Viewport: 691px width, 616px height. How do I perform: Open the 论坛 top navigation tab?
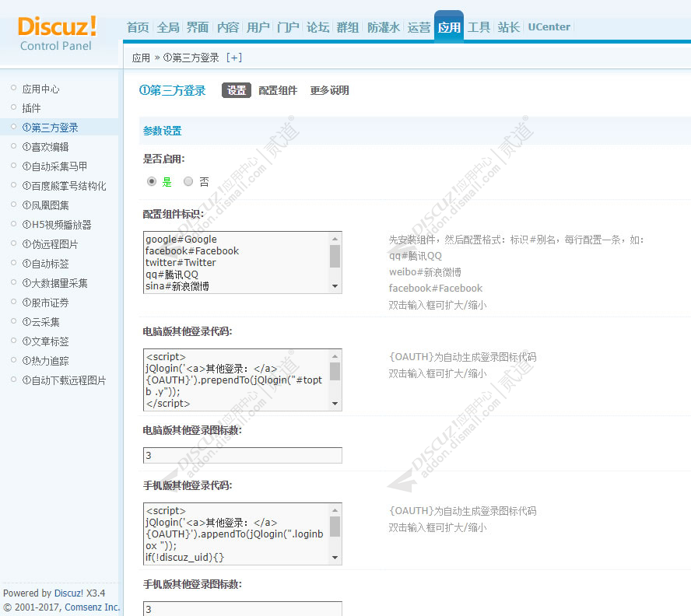click(317, 27)
